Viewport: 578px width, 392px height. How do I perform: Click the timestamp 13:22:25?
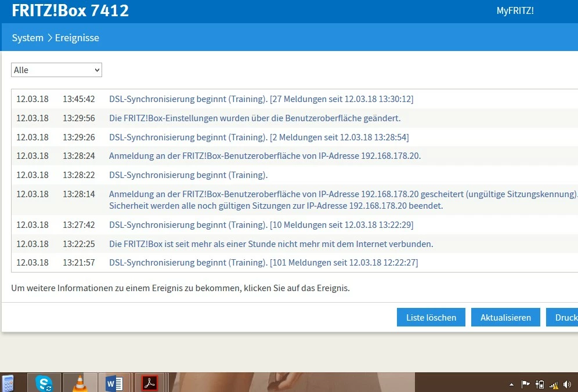[78, 244]
